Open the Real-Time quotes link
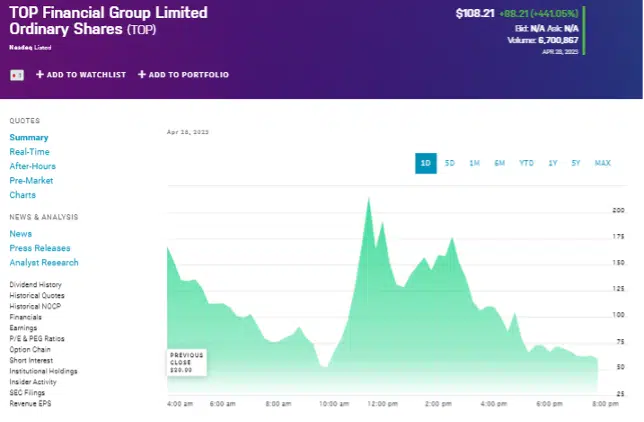Screen dimensions: 644x422 (x=29, y=152)
